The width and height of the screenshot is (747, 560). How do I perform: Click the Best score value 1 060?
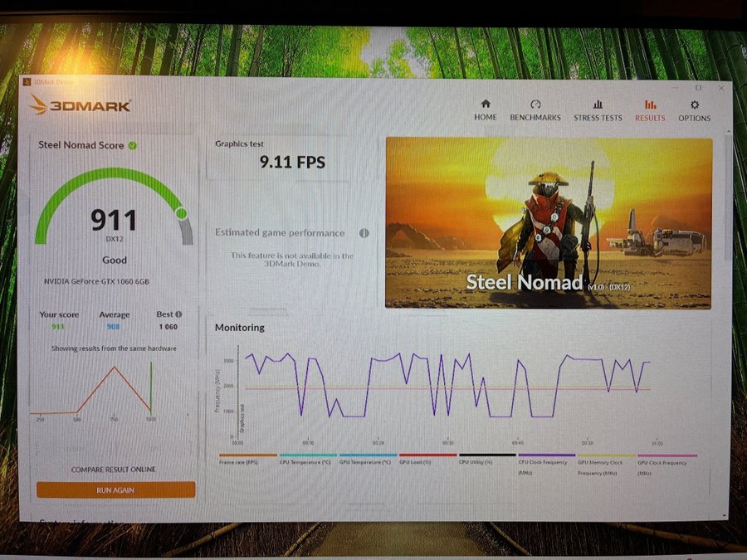(168, 327)
